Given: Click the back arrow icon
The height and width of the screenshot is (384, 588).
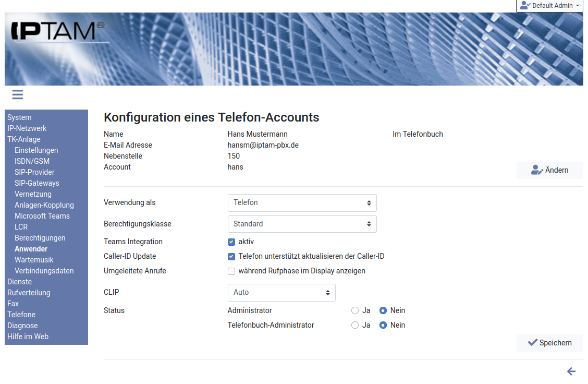Looking at the screenshot, I should point(571,371).
